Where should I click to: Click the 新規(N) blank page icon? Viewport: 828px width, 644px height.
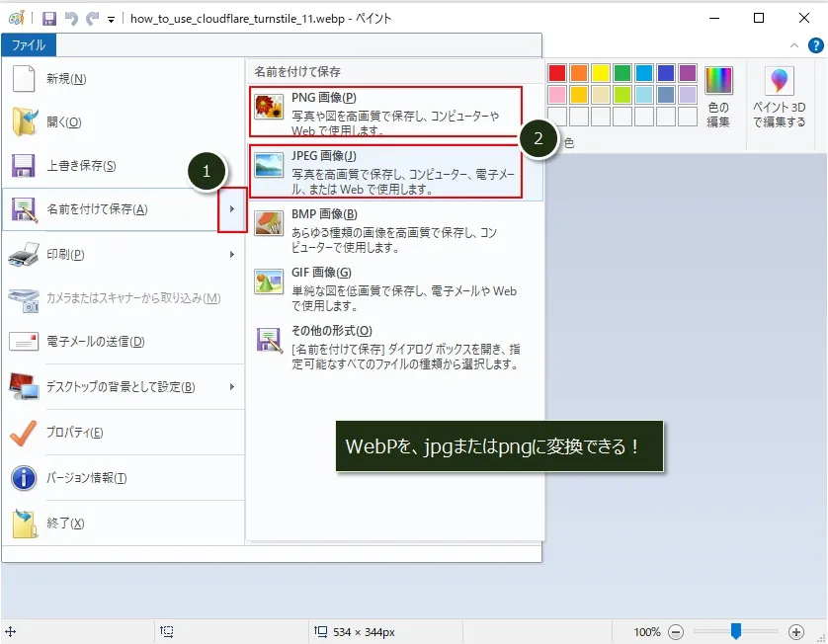pos(24,79)
